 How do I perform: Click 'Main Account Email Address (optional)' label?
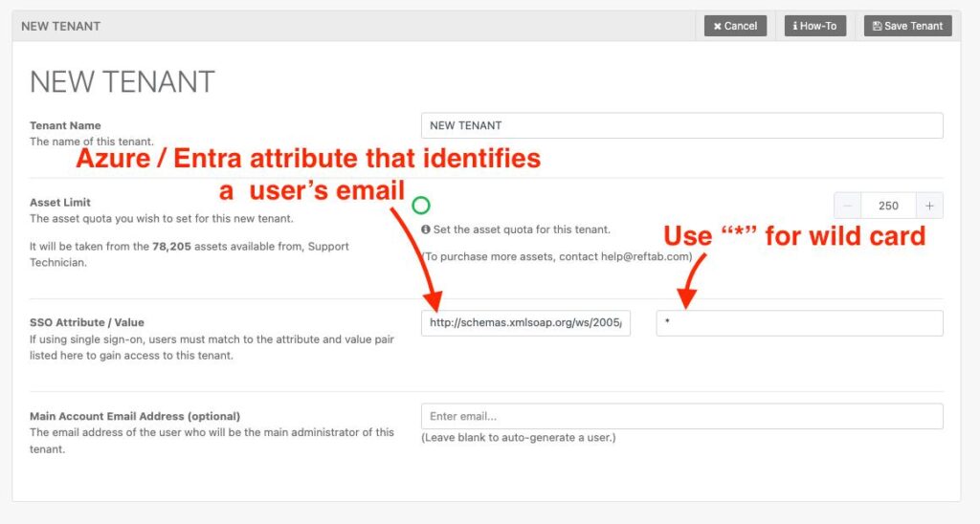pyautogui.click(x=135, y=416)
